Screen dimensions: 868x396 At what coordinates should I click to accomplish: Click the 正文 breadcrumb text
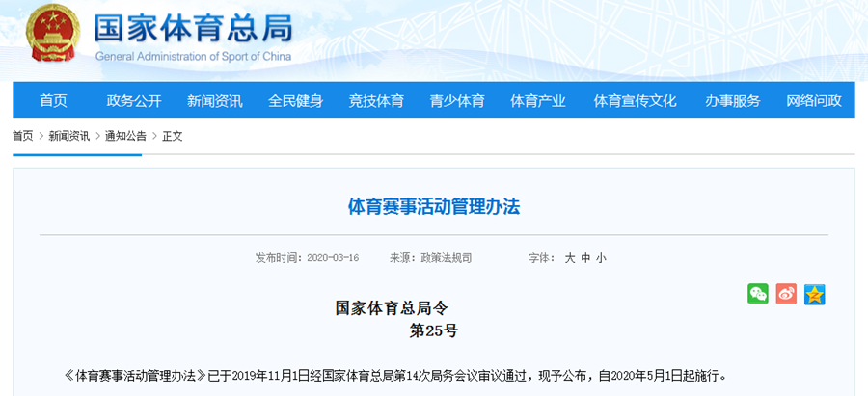[173, 136]
